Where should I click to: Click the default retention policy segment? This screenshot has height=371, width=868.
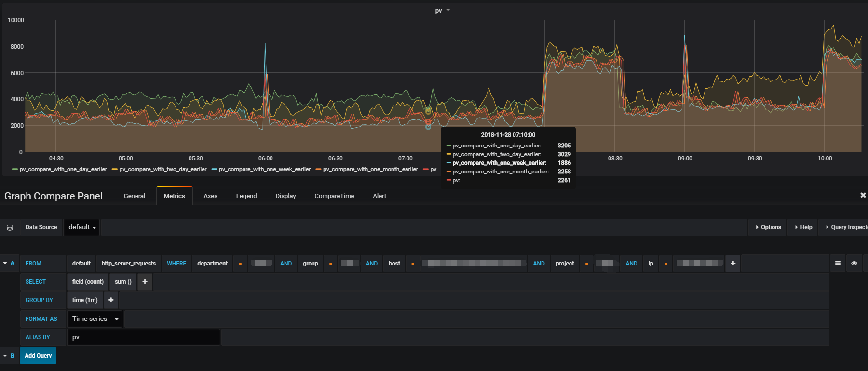[x=81, y=263]
